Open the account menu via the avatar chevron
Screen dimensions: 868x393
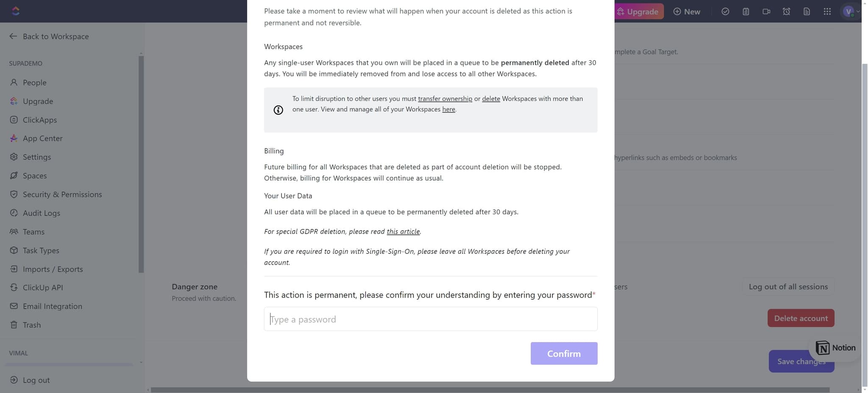pyautogui.click(x=857, y=11)
